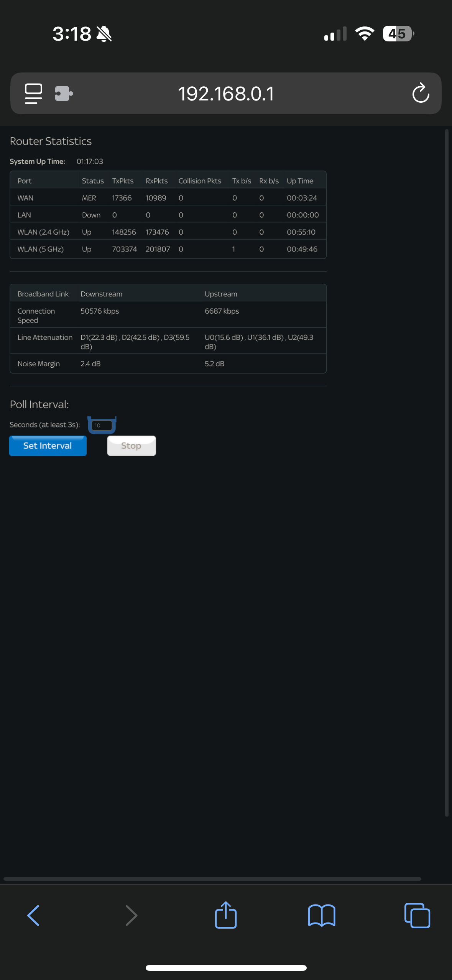Image resolution: width=452 pixels, height=980 pixels.
Task: Tap the upstream noise margin '5.2 dB'
Action: (214, 363)
